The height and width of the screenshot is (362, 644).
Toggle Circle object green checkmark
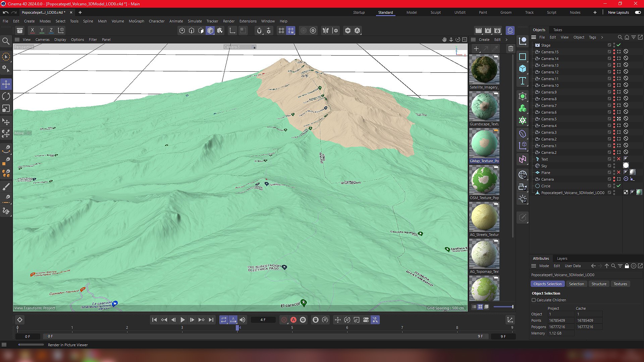point(619,186)
